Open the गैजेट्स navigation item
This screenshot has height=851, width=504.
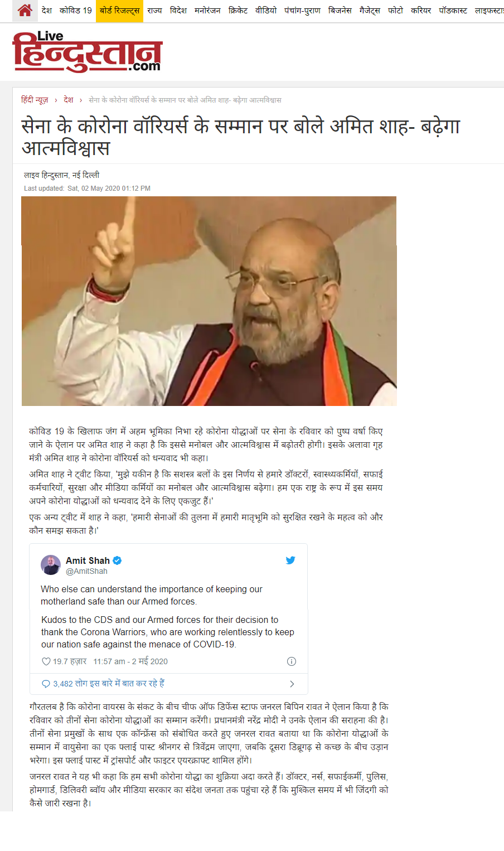(370, 11)
